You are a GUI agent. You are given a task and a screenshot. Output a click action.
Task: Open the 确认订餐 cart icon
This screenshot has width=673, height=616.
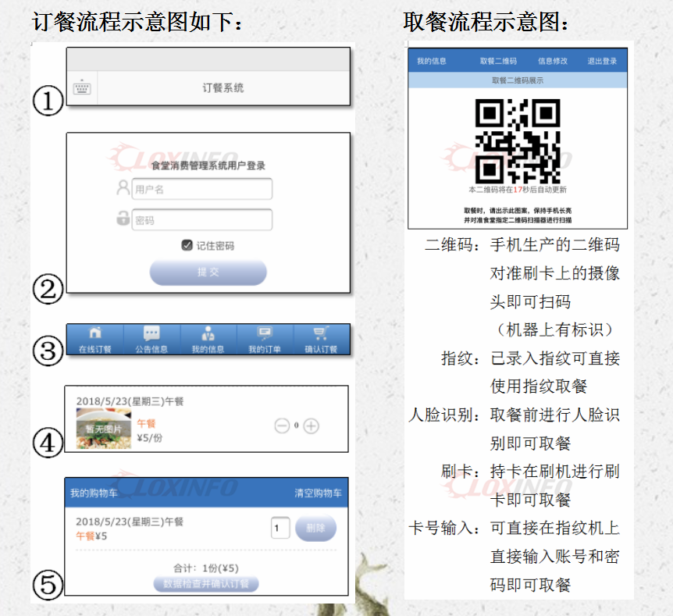(321, 340)
